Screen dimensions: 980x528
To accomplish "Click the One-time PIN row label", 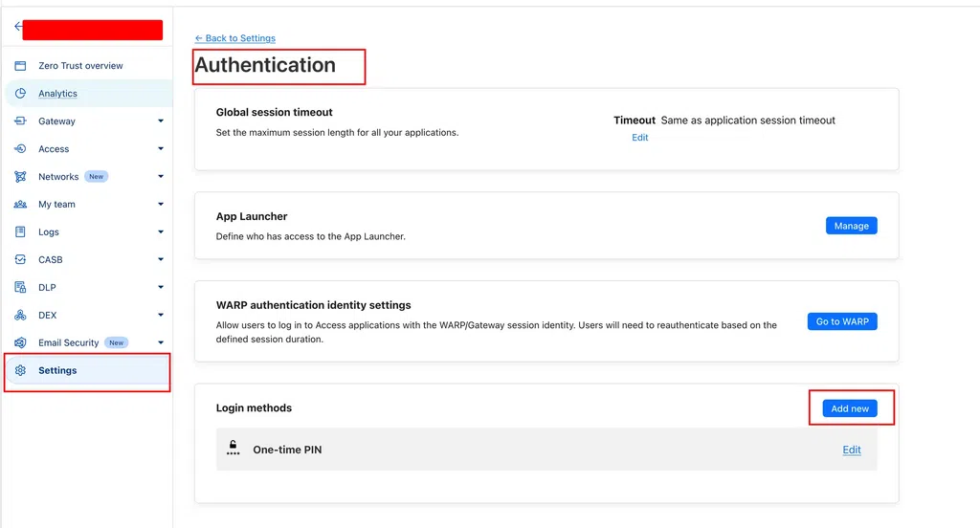I will point(287,450).
